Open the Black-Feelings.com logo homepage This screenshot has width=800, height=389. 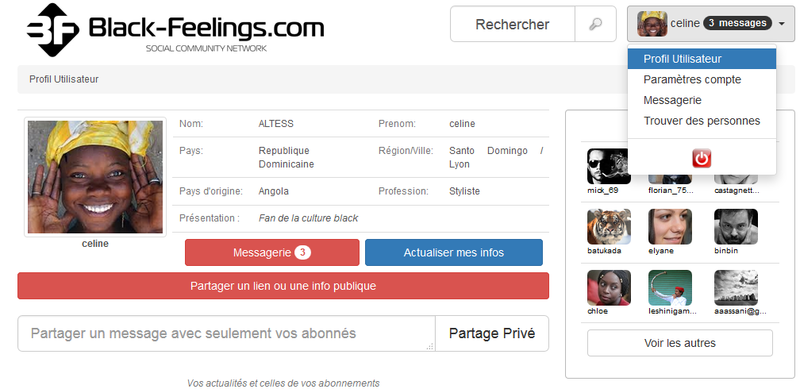click(175, 29)
